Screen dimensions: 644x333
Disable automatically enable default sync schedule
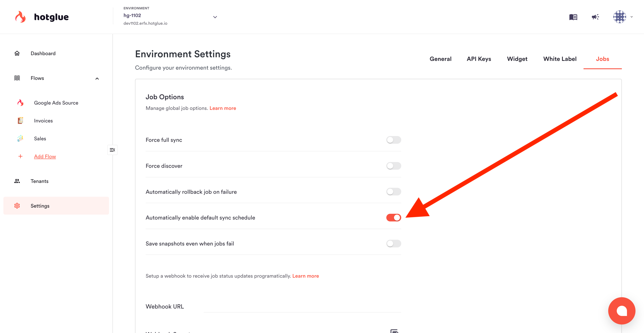tap(394, 218)
